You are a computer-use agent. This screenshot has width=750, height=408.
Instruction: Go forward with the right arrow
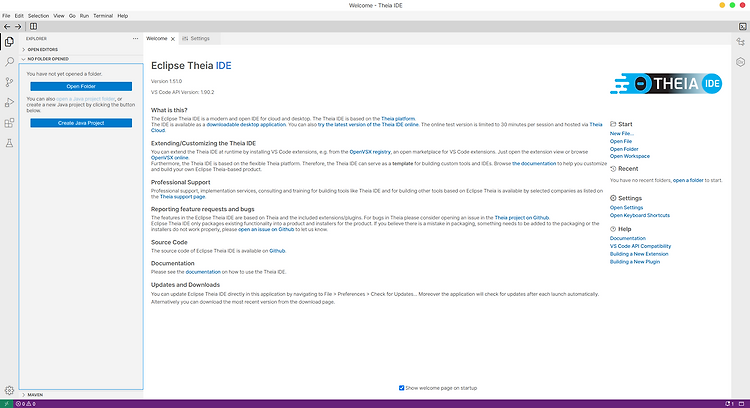pyautogui.click(x=18, y=27)
